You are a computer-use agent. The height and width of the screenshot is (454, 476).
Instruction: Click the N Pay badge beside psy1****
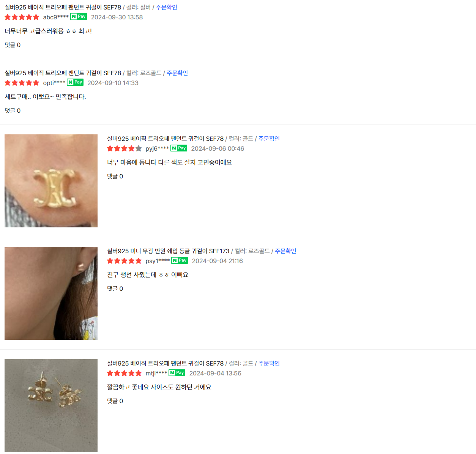click(x=180, y=260)
